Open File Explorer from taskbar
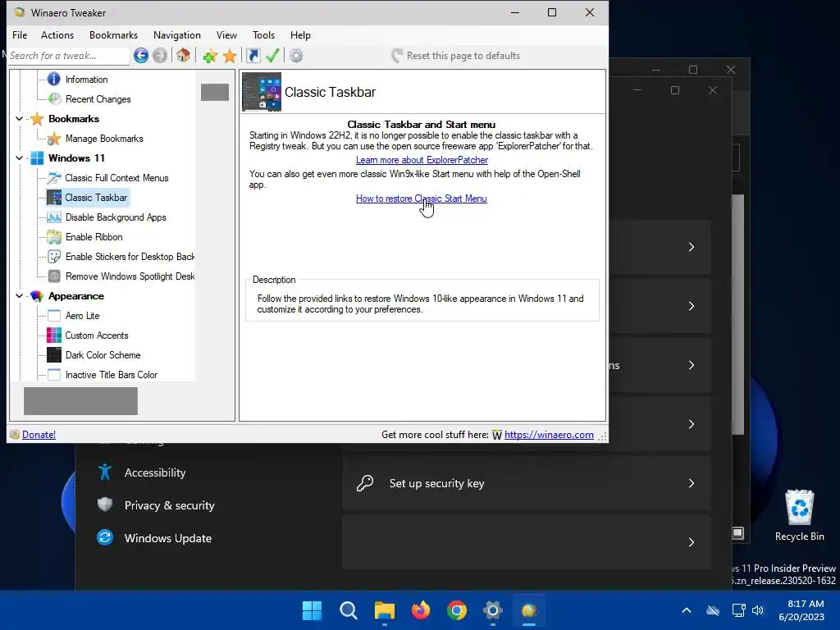The height and width of the screenshot is (630, 840). coord(385,610)
